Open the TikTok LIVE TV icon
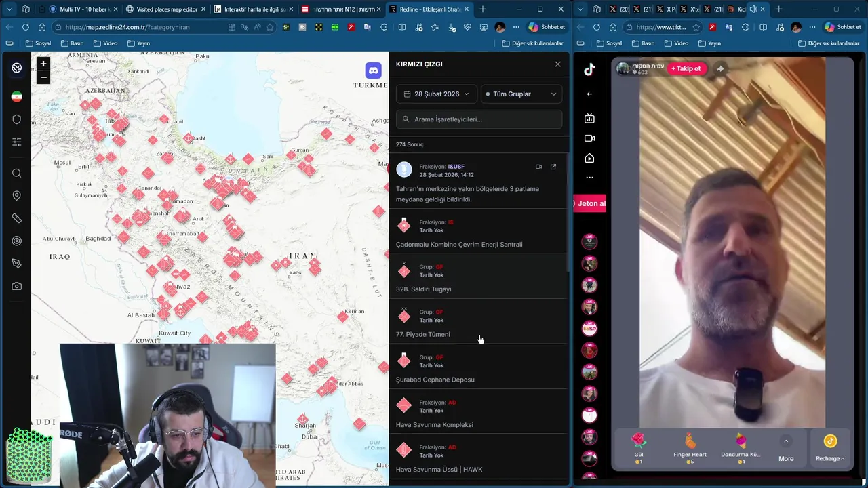The image size is (868, 488). (x=589, y=118)
